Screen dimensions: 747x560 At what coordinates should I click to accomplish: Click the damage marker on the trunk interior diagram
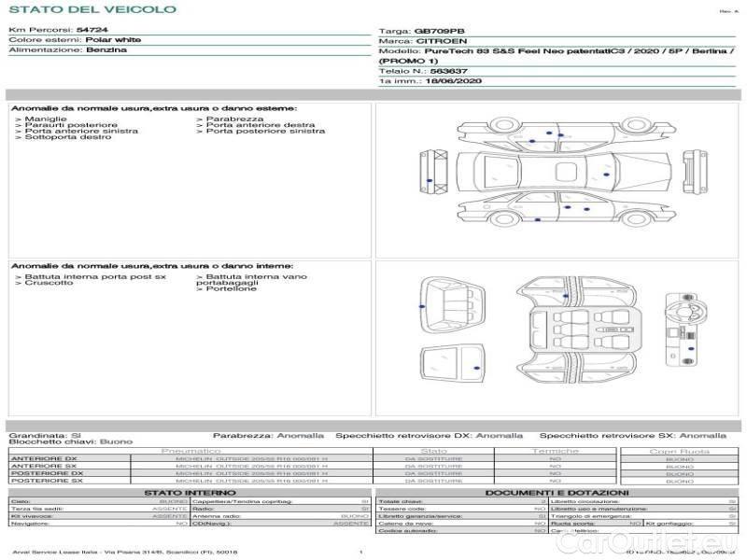pos(421,307)
